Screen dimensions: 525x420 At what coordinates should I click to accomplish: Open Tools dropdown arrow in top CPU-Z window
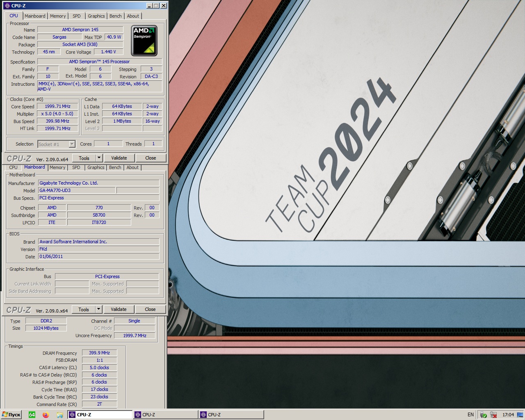tap(99, 158)
